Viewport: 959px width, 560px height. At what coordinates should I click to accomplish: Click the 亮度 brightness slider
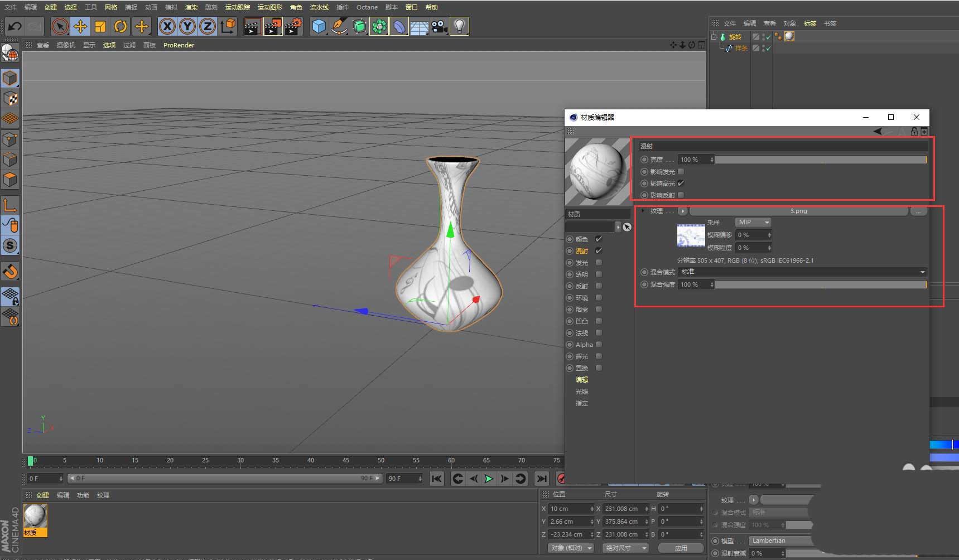click(820, 160)
